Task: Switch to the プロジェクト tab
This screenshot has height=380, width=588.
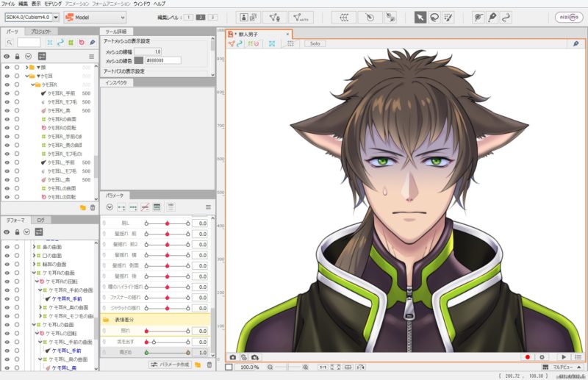Action: (x=41, y=32)
